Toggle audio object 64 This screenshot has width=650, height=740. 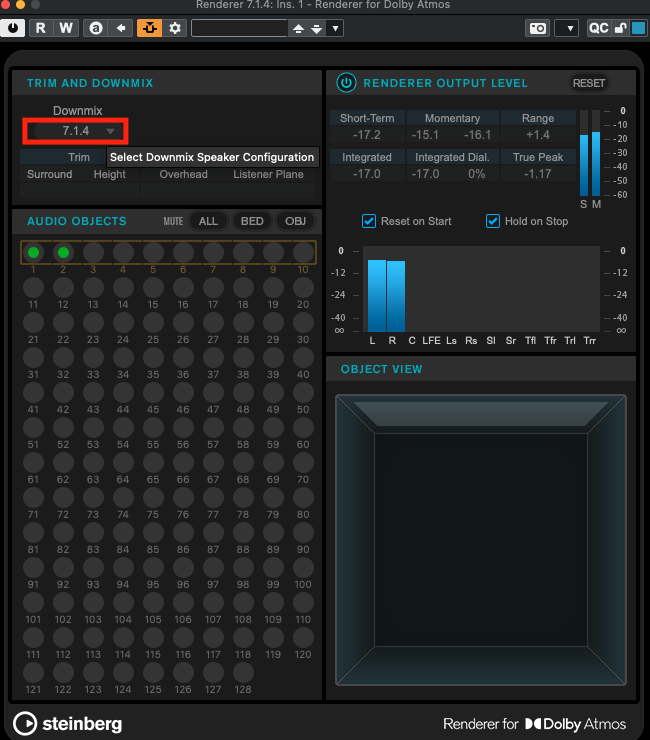(123, 462)
